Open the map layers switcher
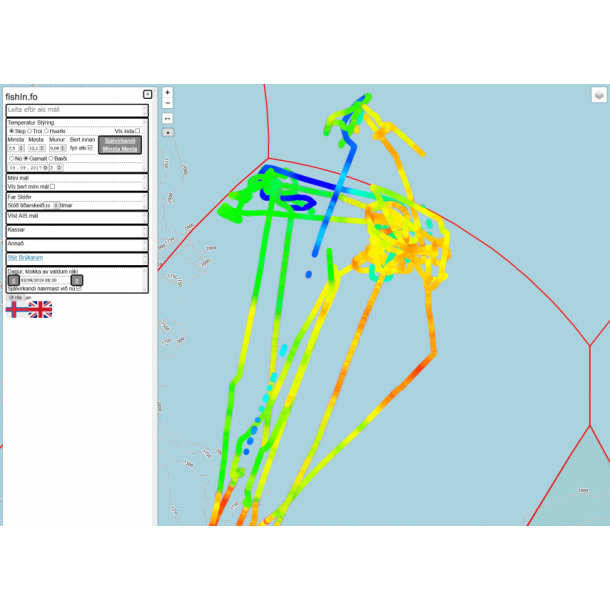The image size is (610, 610). tap(598, 95)
